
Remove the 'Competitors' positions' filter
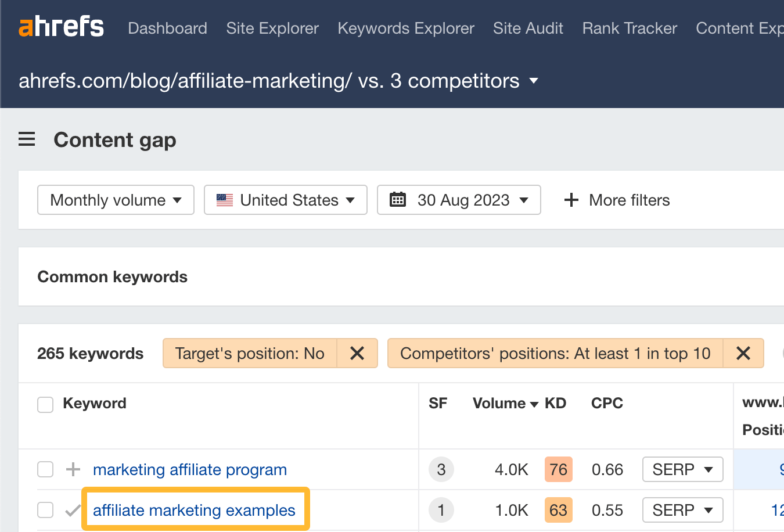tap(744, 353)
